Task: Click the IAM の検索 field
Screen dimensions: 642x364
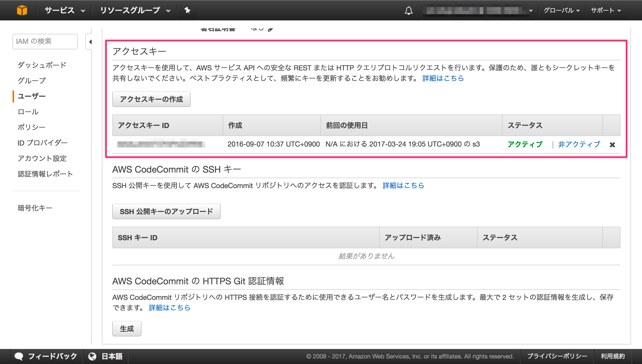Action: point(45,41)
